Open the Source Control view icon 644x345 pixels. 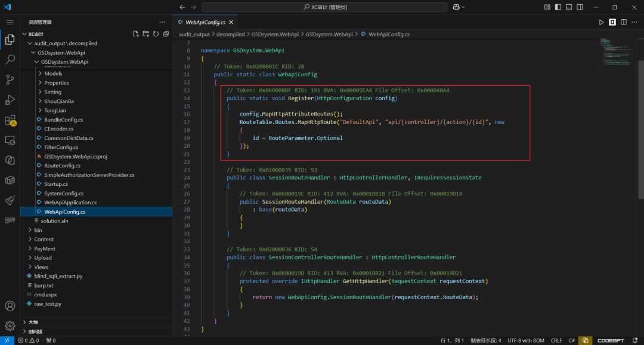tap(10, 80)
